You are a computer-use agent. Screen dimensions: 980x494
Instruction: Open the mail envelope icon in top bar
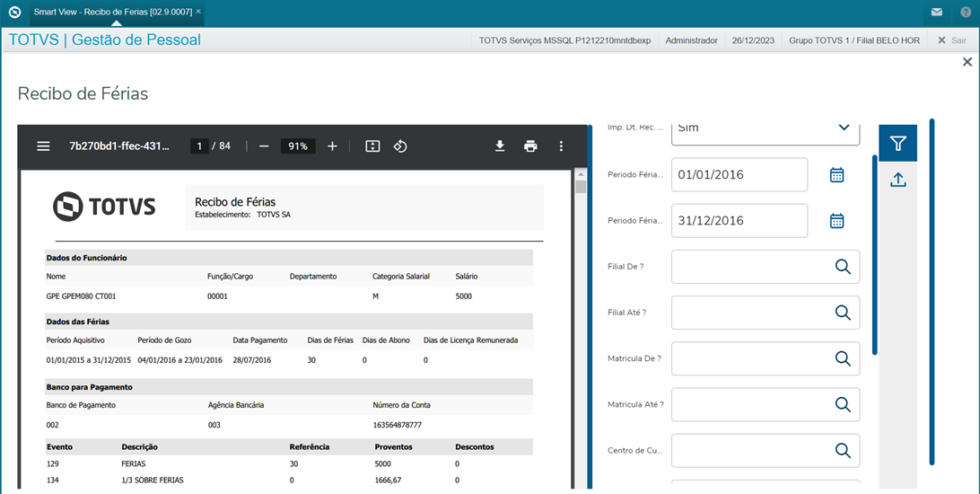936,12
